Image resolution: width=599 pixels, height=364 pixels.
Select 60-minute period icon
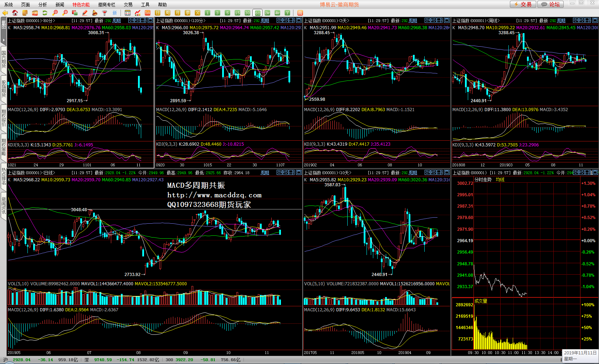pyautogui.click(x=257, y=13)
